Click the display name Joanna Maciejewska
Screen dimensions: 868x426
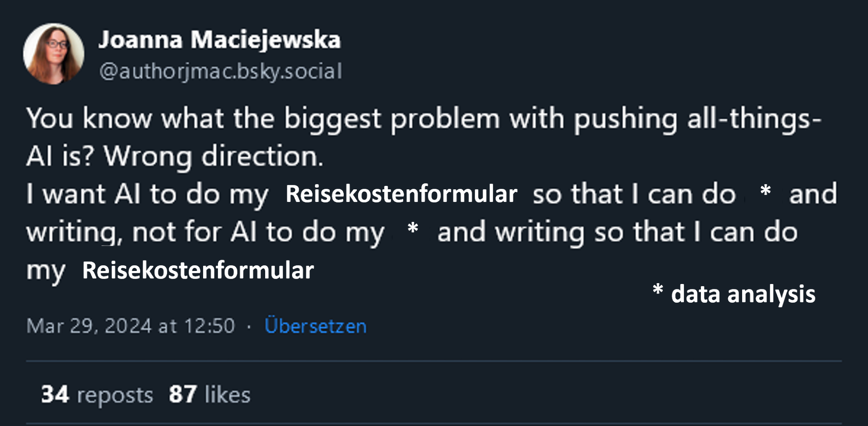pos(219,40)
